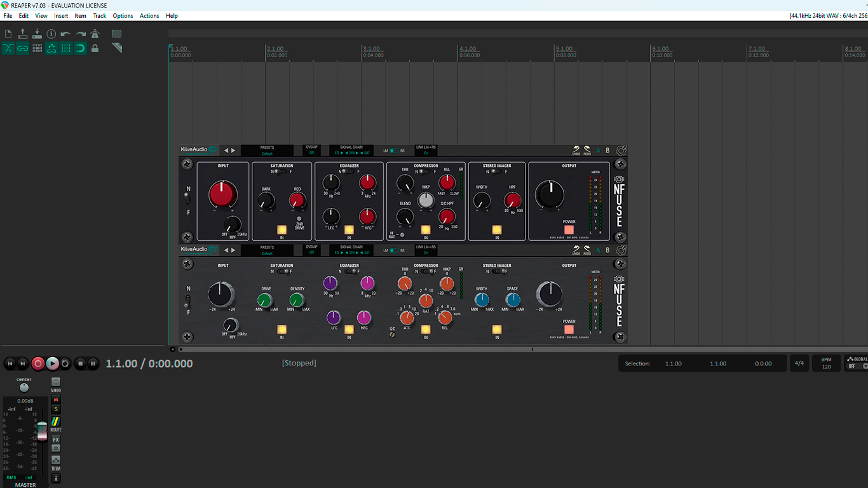Click pink Power button in top plugin
Viewport: 868px width, 488px height.
(x=569, y=230)
